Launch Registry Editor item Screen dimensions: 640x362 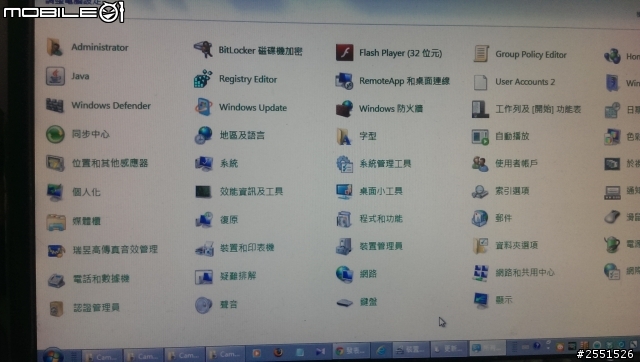point(236,79)
